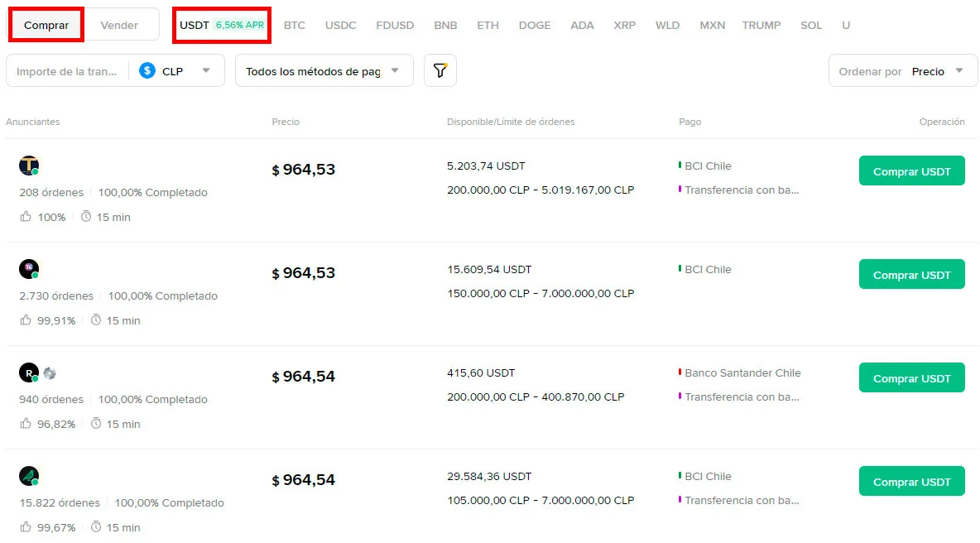The width and height of the screenshot is (980, 543).
Task: Click thumbs-up icon next to 100% rating
Action: point(26,216)
